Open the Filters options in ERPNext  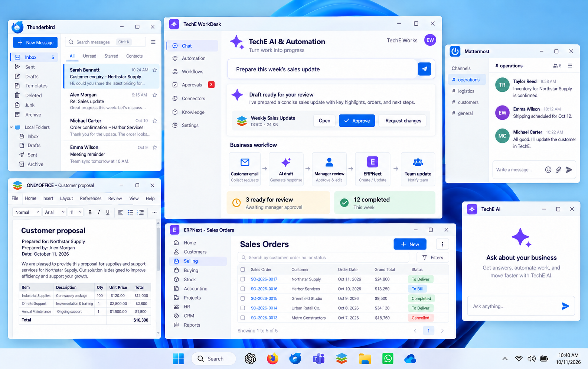[432, 258]
